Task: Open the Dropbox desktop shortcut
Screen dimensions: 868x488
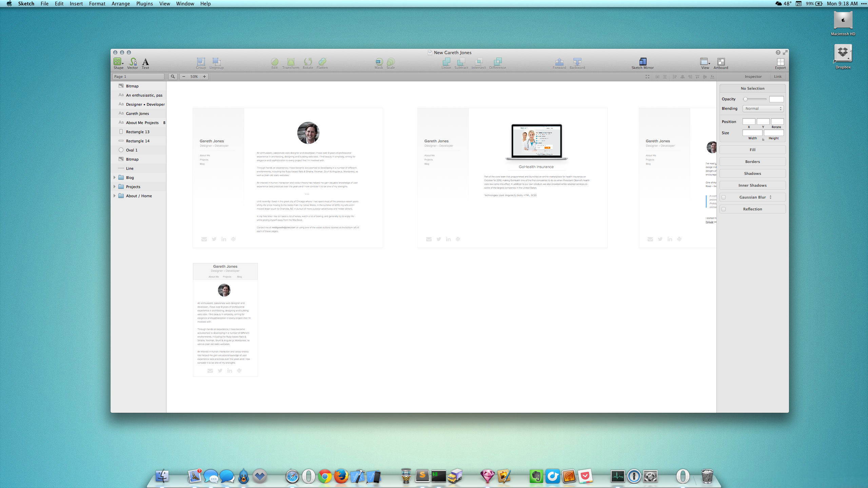Action: tap(843, 57)
